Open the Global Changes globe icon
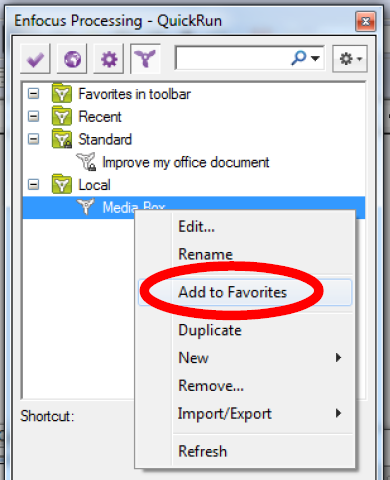Screen dimensions: 390x480 pyautogui.click(x=72, y=59)
